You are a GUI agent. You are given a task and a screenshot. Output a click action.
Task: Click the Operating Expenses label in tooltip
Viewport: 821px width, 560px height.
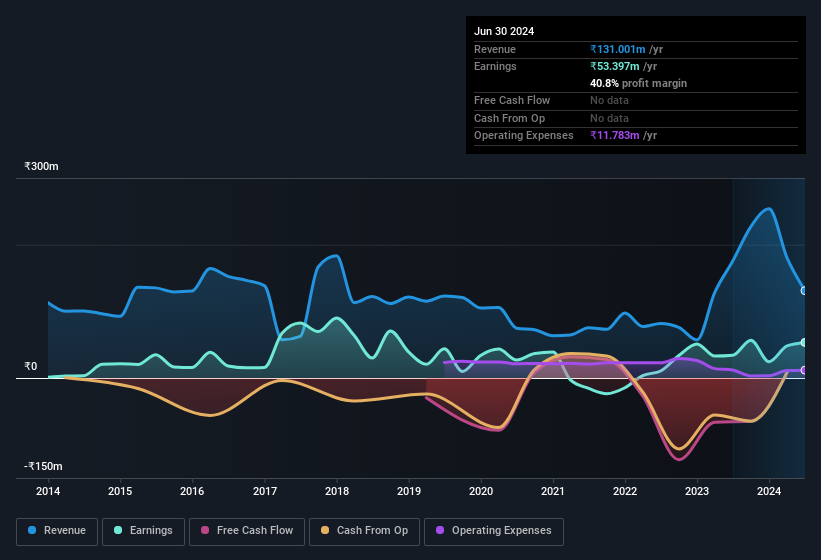(524, 136)
